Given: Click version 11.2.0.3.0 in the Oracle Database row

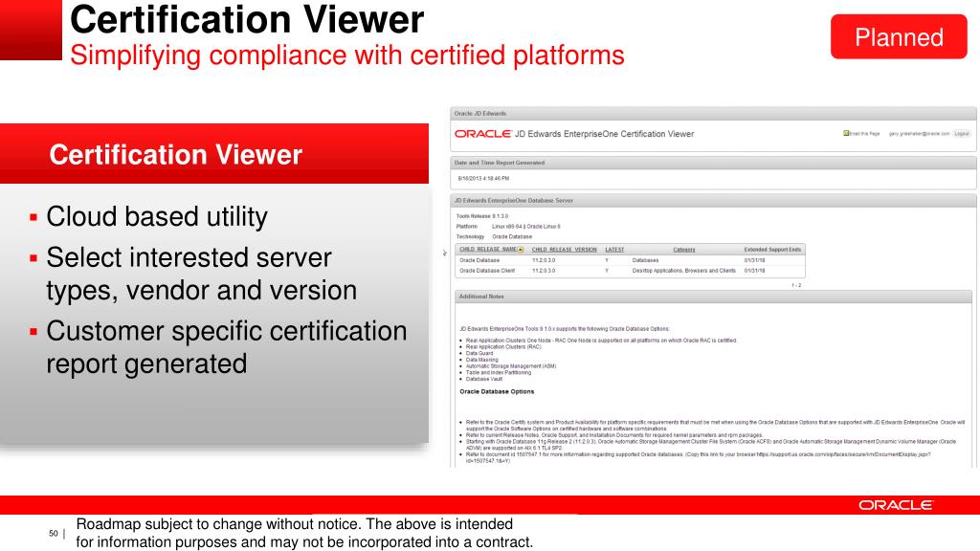Looking at the screenshot, I should click(544, 260).
